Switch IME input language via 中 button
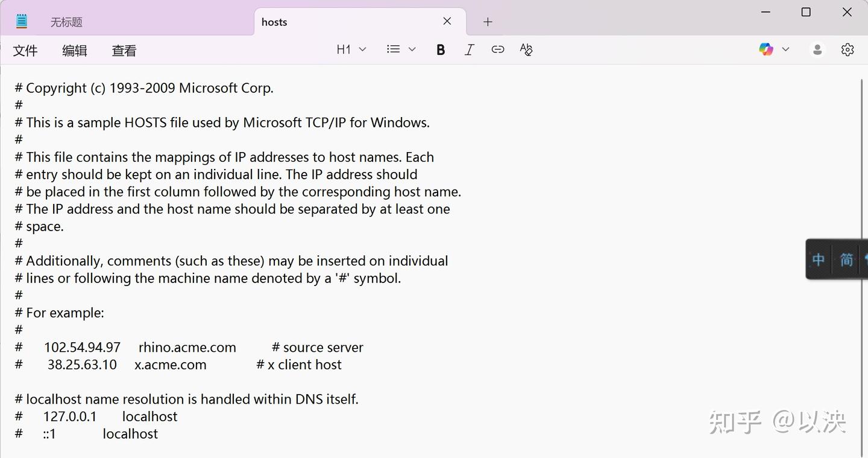Screen dimensions: 868x458 click(x=817, y=259)
